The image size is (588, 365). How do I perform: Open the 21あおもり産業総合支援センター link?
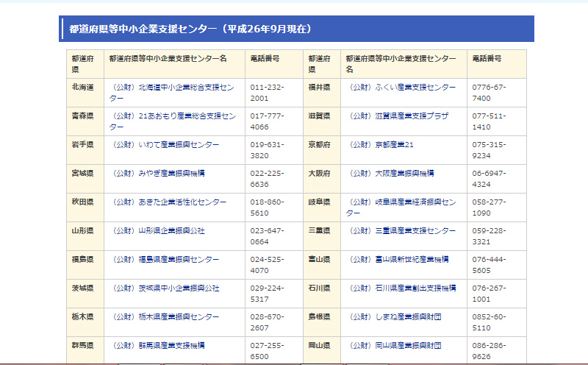(173, 121)
